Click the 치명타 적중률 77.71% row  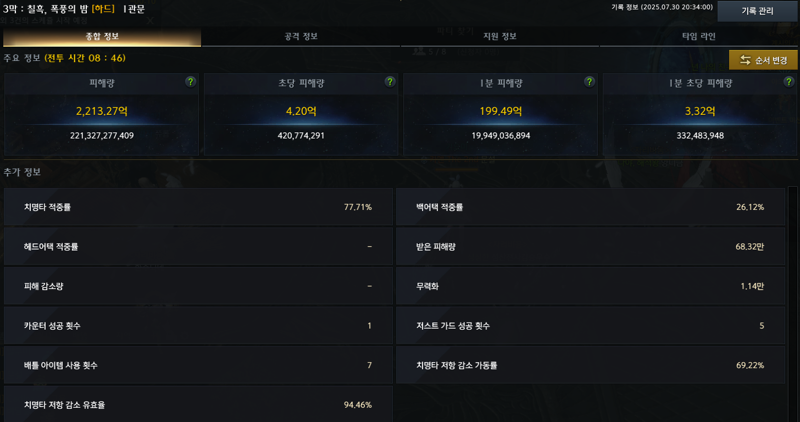(x=198, y=207)
